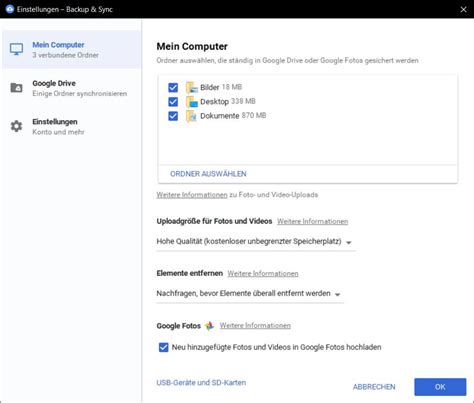Image resolution: width=474 pixels, height=403 pixels.
Task: Click the Bilder folder icon
Action: tap(192, 87)
